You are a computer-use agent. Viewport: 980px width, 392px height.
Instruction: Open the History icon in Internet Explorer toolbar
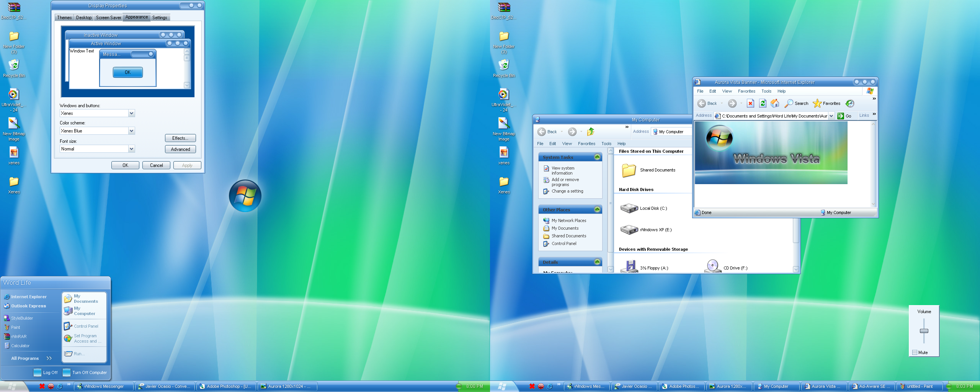pyautogui.click(x=850, y=103)
